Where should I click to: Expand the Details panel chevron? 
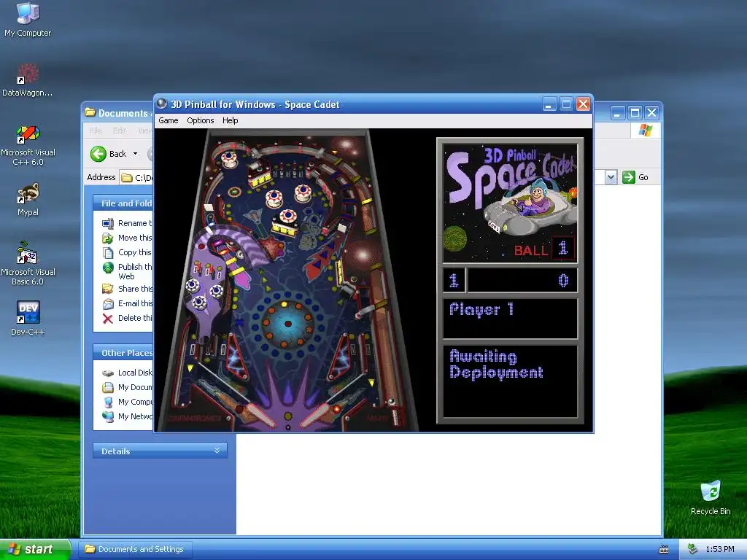click(217, 451)
